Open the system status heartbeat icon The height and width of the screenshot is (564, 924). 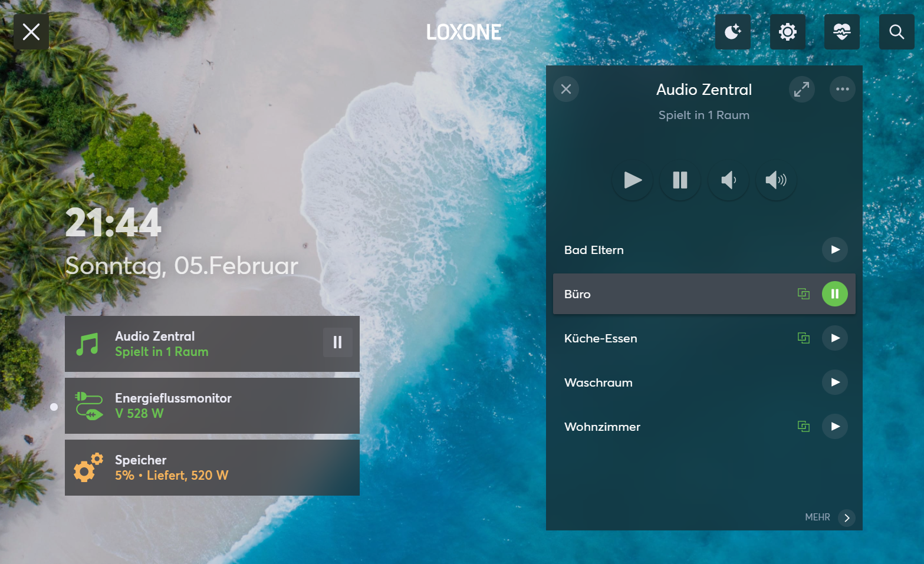(842, 32)
